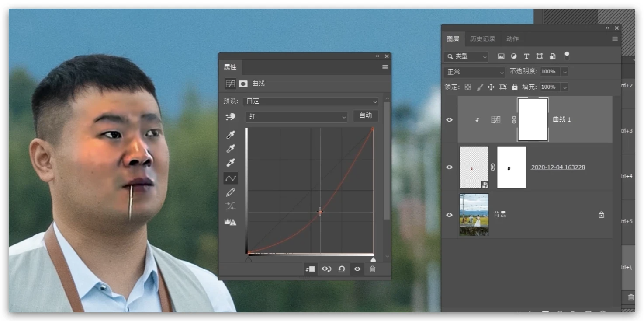This screenshot has width=644, height=321.
Task: Reset curves adjustment to defaults
Action: [342, 269]
